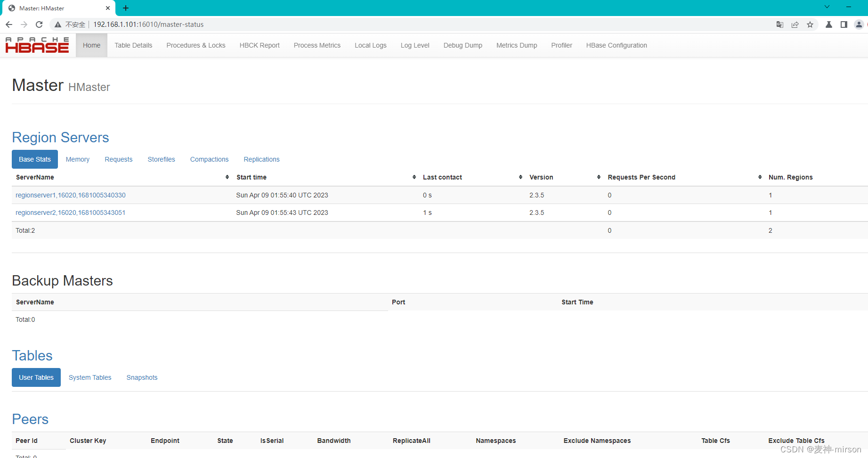This screenshot has height=458, width=868.
Task: Switch to the Compactions tab
Action: (209, 159)
